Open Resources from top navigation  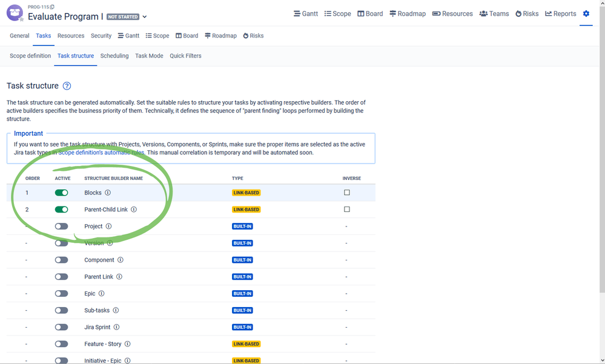[x=452, y=13]
